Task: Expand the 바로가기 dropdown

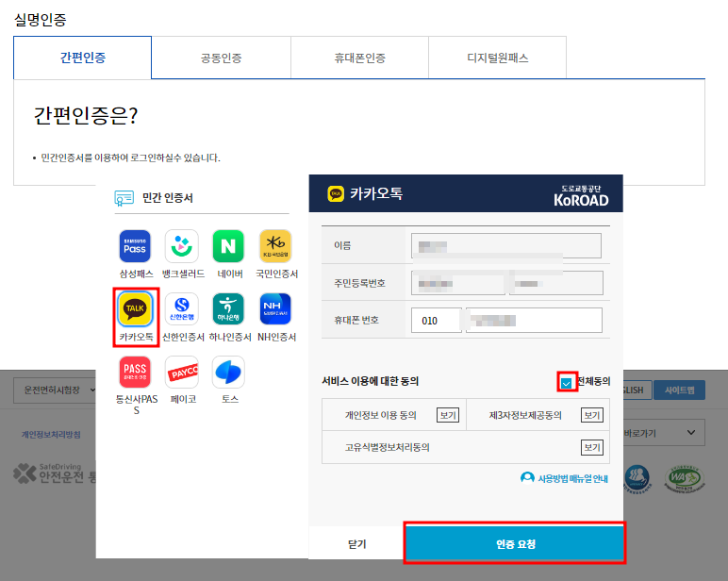Action: click(664, 433)
